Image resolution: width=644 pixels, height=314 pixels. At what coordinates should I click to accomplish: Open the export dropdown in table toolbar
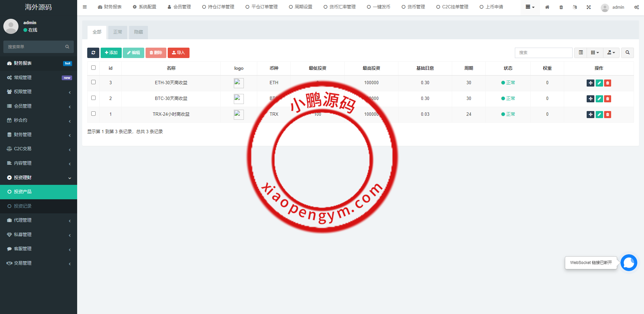coord(611,53)
